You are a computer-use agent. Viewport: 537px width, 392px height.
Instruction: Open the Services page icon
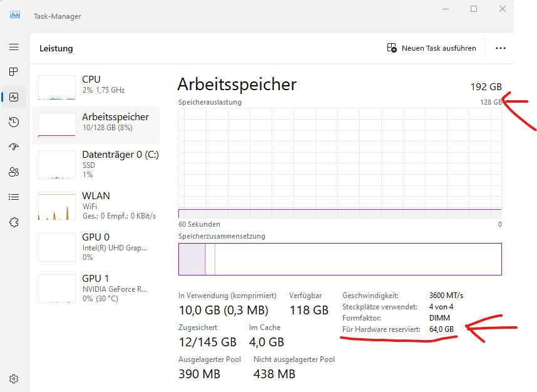[x=14, y=222]
